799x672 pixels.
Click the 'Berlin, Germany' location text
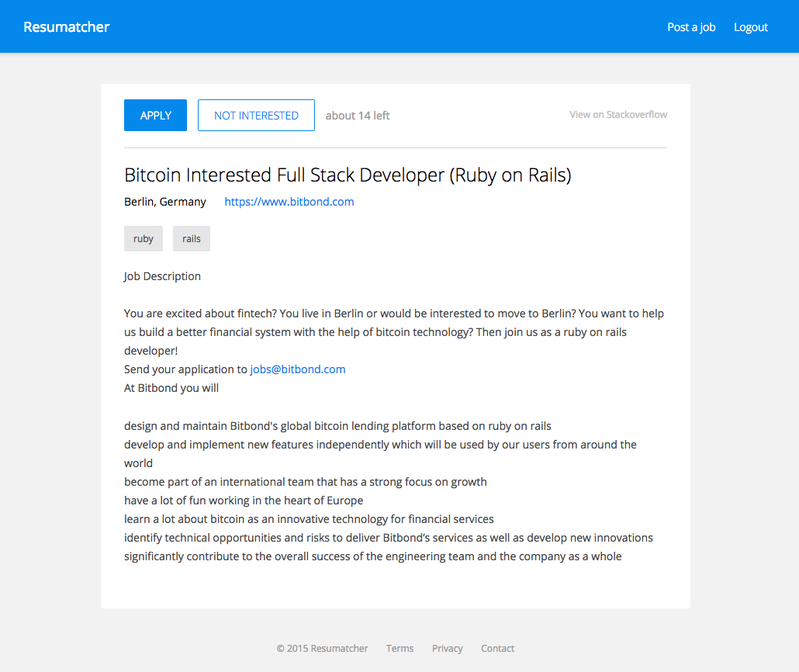tap(165, 202)
